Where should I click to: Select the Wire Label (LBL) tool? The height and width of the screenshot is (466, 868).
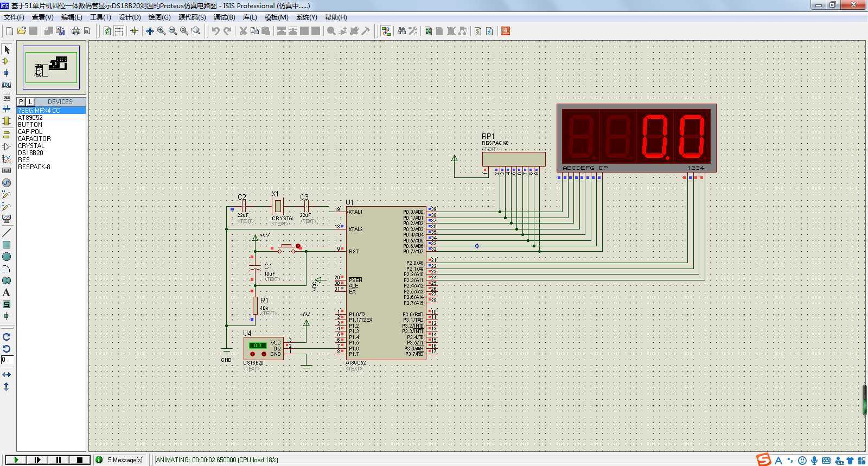coord(7,85)
